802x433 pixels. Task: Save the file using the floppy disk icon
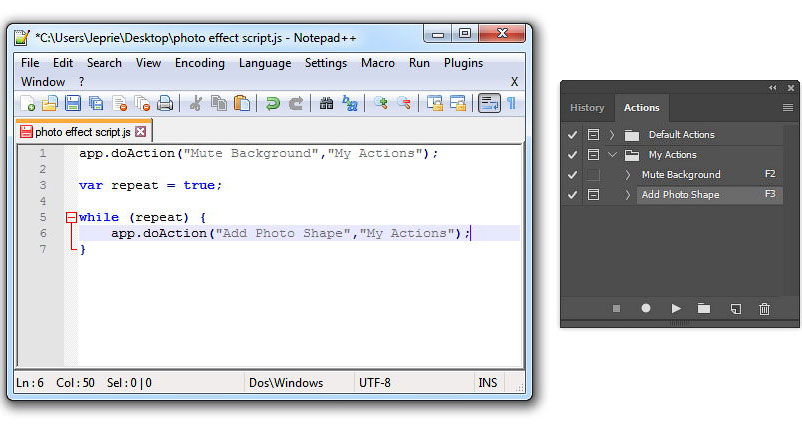click(73, 103)
